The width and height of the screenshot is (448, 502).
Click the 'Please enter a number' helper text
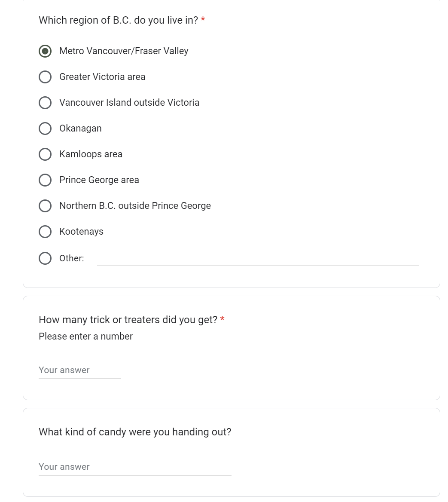(x=86, y=337)
